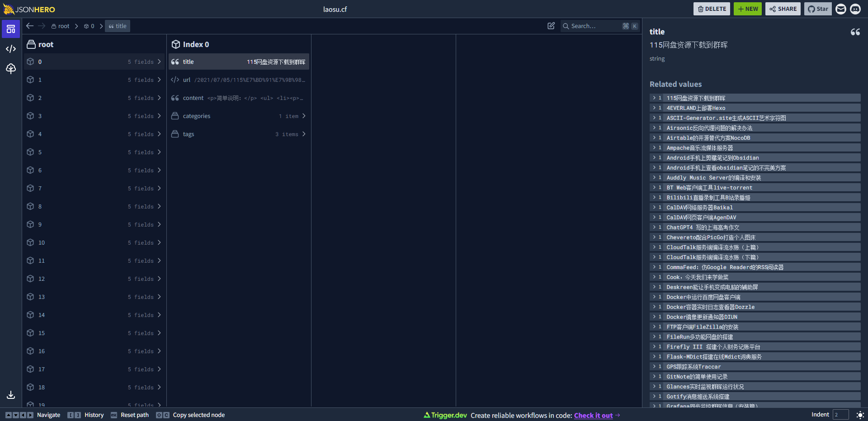Expand related value 115网盘资源下载到群晖
Viewport: 868px width, 421px height.
(654, 98)
